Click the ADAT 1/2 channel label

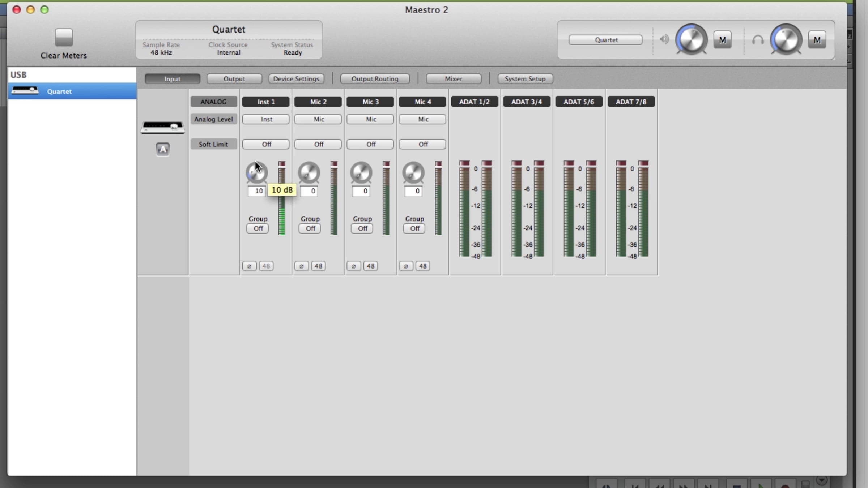[475, 102]
